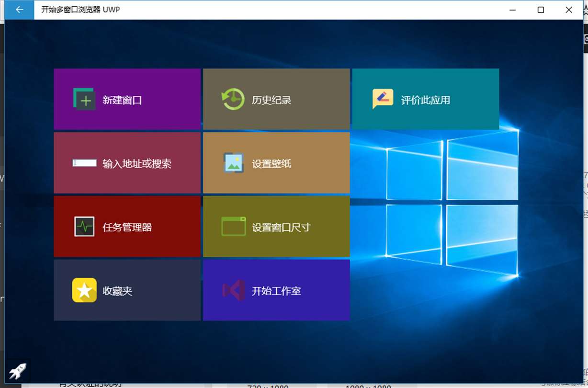Choose the 输入地址或搜索 tile
The height and width of the screenshot is (388, 588).
coord(127,163)
